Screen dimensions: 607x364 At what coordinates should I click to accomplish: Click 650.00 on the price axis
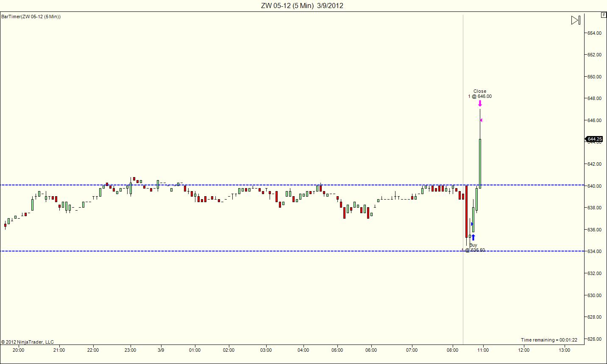point(594,77)
